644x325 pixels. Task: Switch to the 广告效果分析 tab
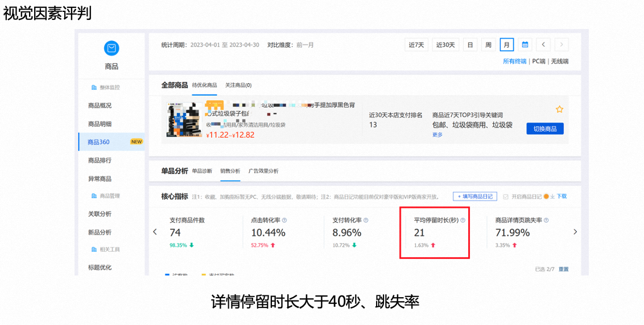tap(263, 171)
